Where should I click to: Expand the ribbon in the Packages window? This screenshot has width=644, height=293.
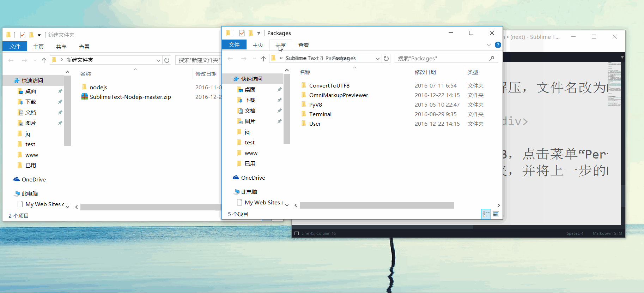[x=488, y=45]
